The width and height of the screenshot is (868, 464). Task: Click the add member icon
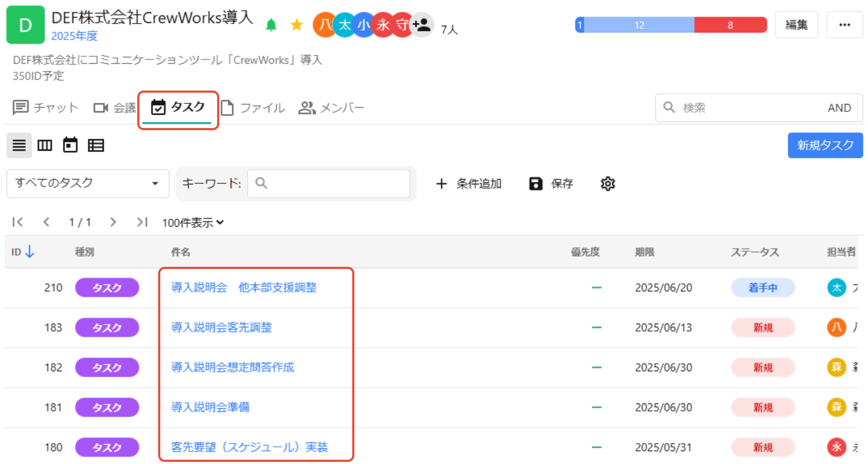[x=422, y=25]
